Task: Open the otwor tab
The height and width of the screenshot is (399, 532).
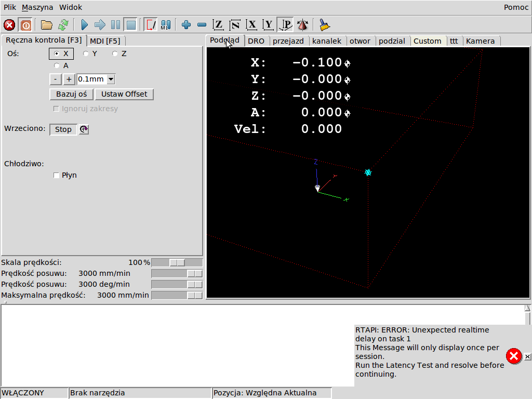Action: pyautogui.click(x=360, y=41)
